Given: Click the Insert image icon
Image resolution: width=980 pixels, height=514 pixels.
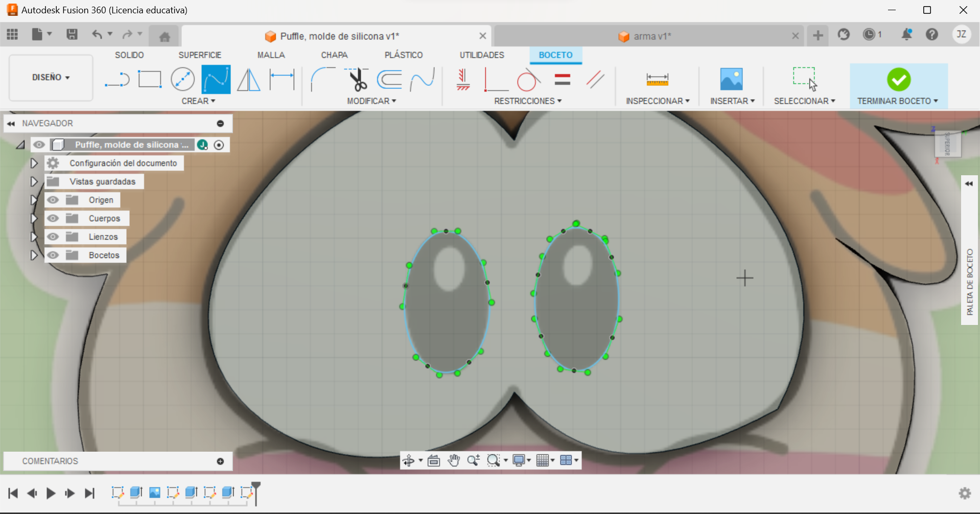Looking at the screenshot, I should pos(731,80).
